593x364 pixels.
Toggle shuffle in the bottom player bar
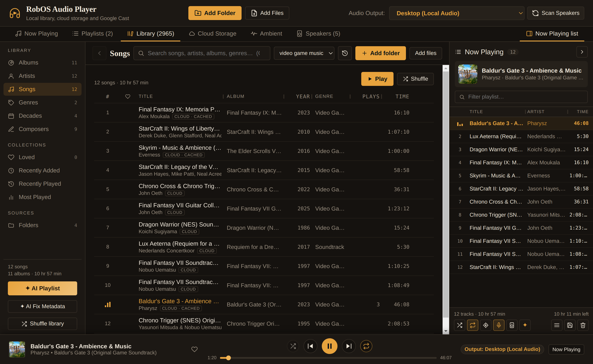tap(293, 346)
